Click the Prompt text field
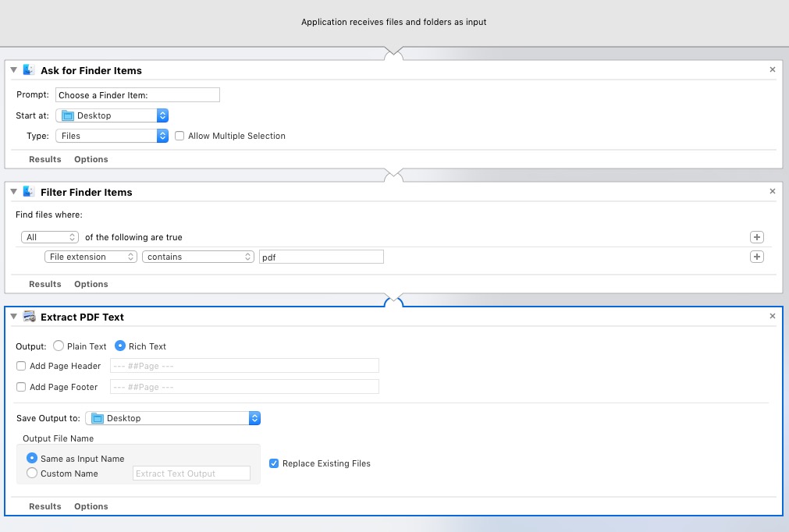The image size is (789, 532). click(x=137, y=95)
